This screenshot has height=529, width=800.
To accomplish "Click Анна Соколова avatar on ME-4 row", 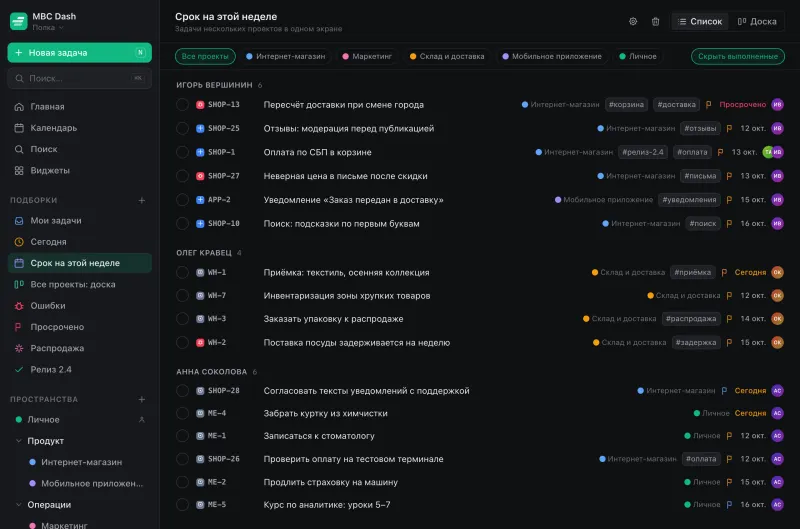I will click(777, 413).
